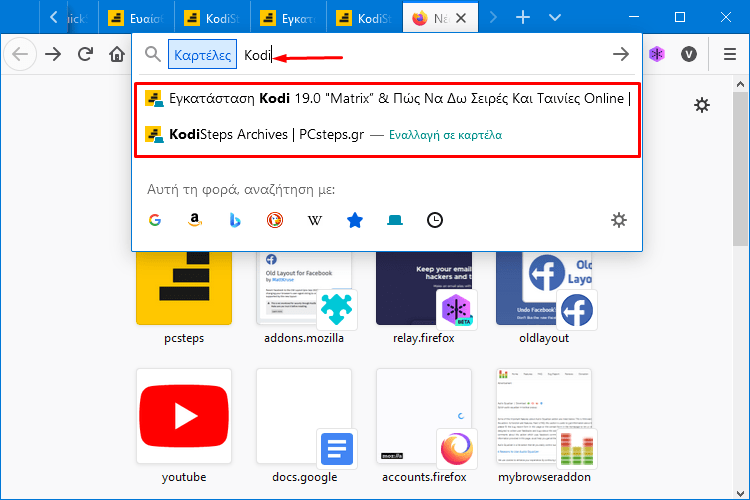
Task: Minimize the Firefox window
Action: click(x=634, y=17)
